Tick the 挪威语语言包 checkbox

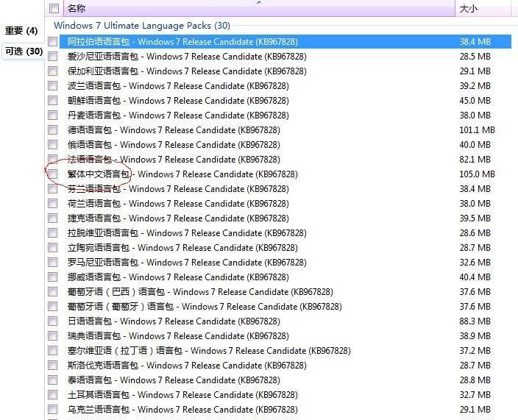[x=52, y=277]
